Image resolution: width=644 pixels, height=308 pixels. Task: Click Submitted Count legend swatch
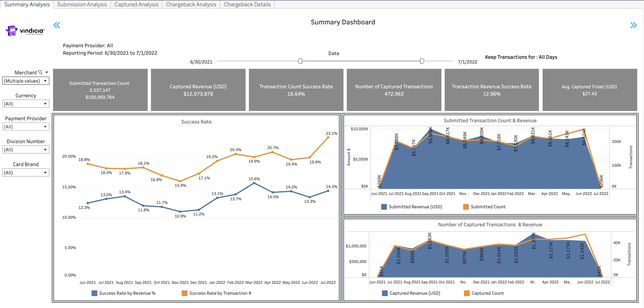pos(466,207)
